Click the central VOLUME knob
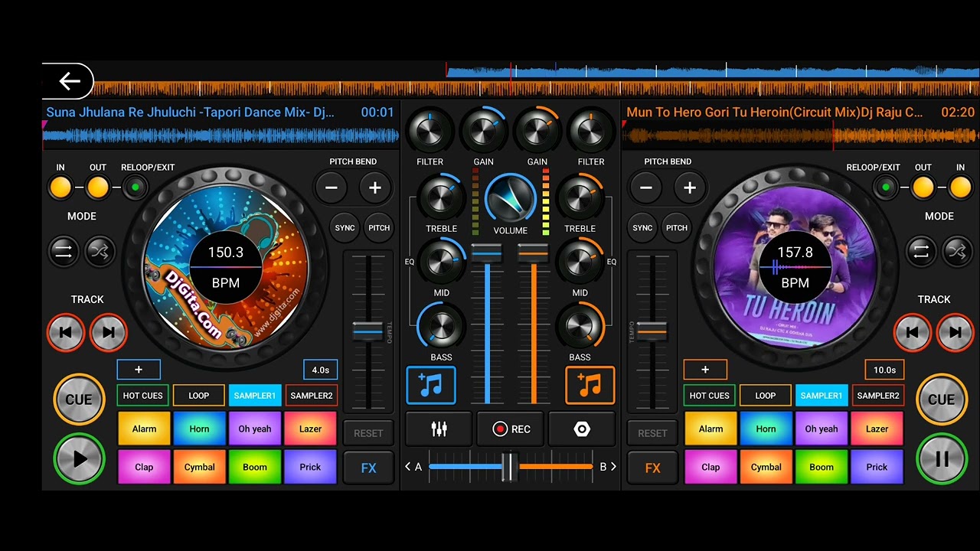The height and width of the screenshot is (551, 980). (x=511, y=199)
